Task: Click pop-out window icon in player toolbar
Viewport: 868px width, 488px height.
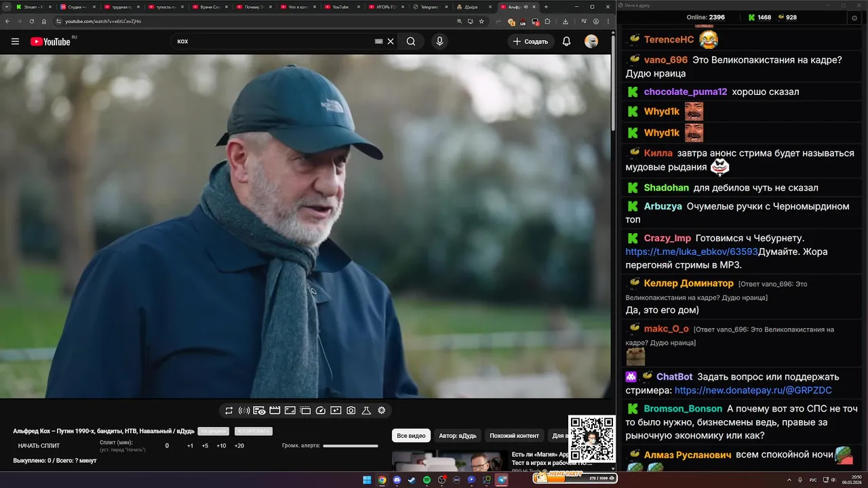Action: point(305,411)
